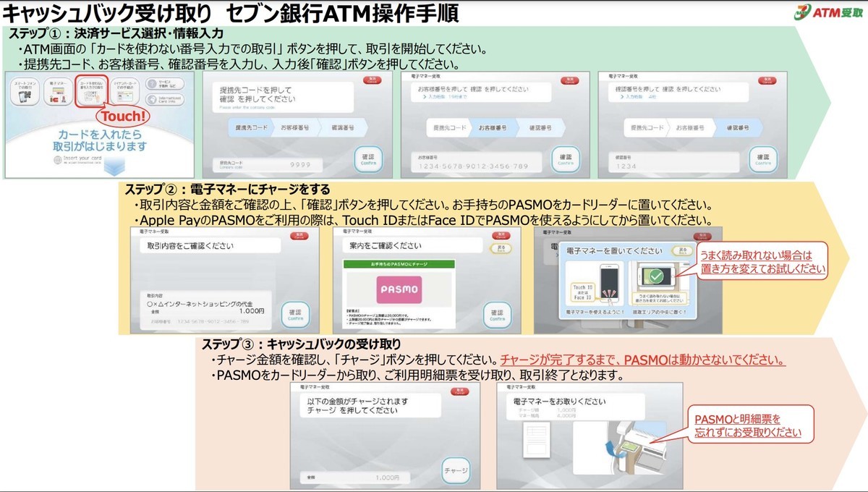Tap the スマートフォンでの取引 button with QR phone icon

coord(25,92)
